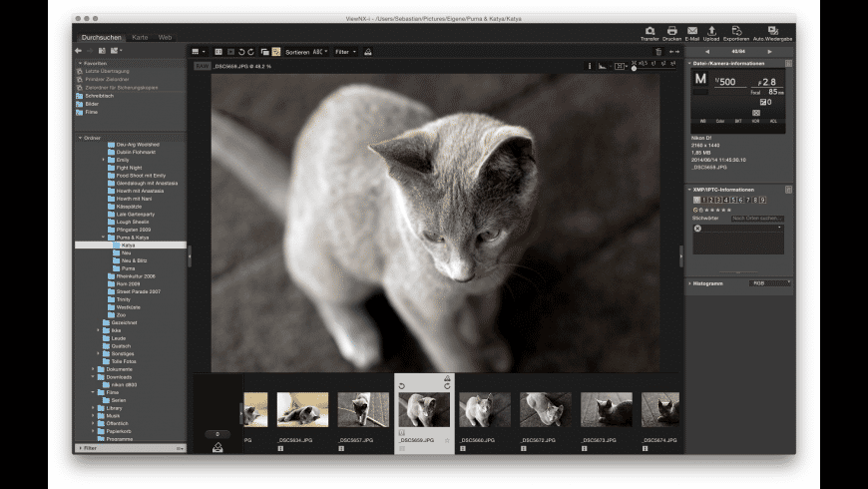Toggle the histogram overlay icon
Screen dimensions: 868x489
(603, 66)
